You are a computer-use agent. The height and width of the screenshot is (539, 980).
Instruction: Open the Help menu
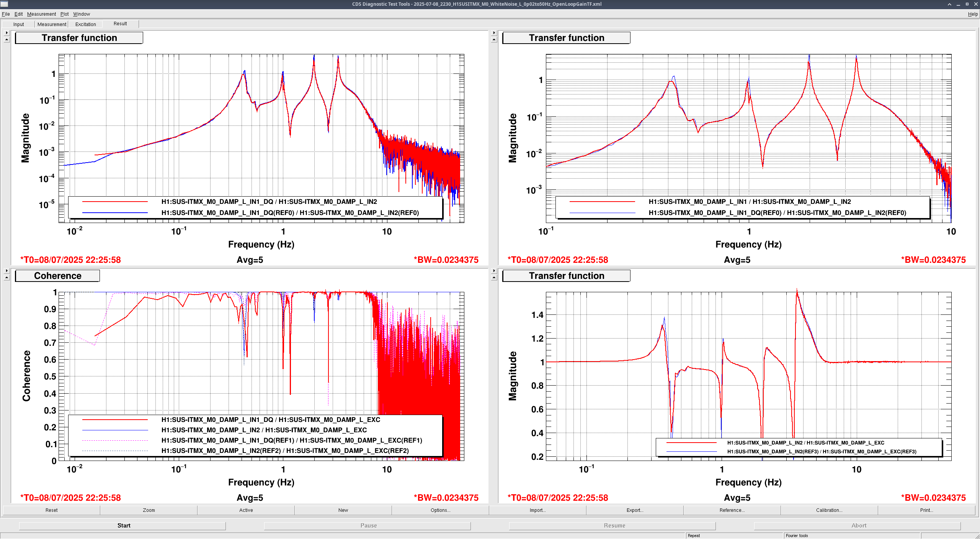point(973,14)
